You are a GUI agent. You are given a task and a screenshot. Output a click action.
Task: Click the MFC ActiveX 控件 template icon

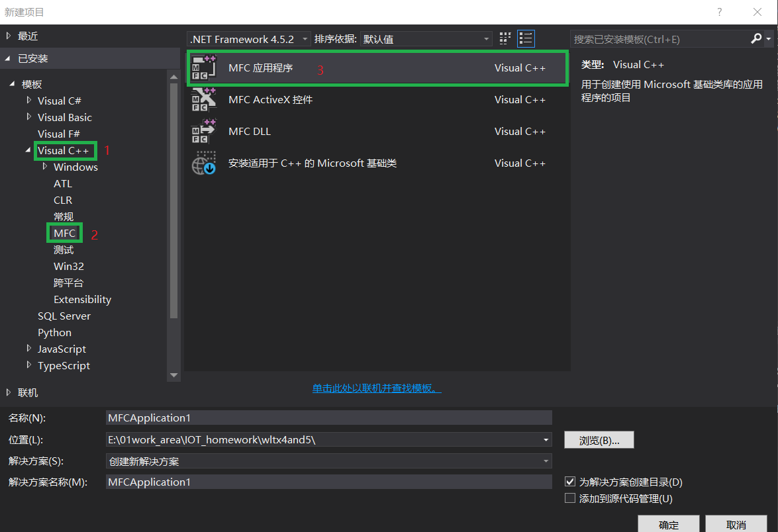tap(204, 100)
